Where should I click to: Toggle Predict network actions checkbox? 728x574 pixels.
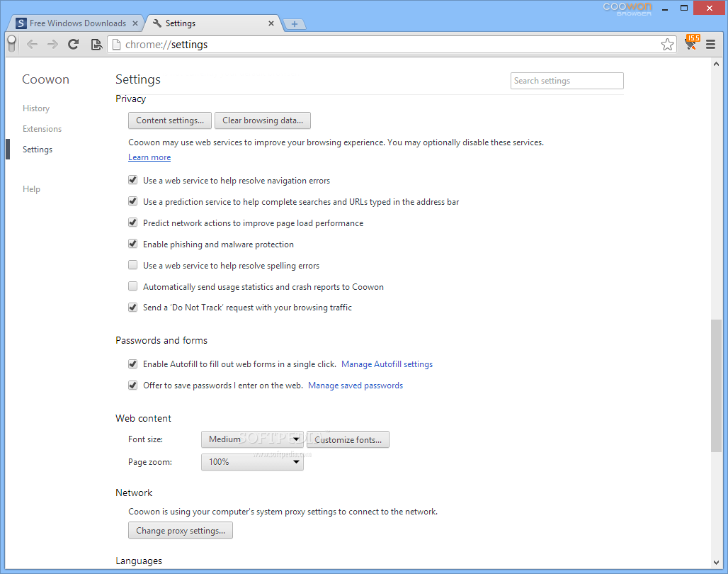[133, 223]
